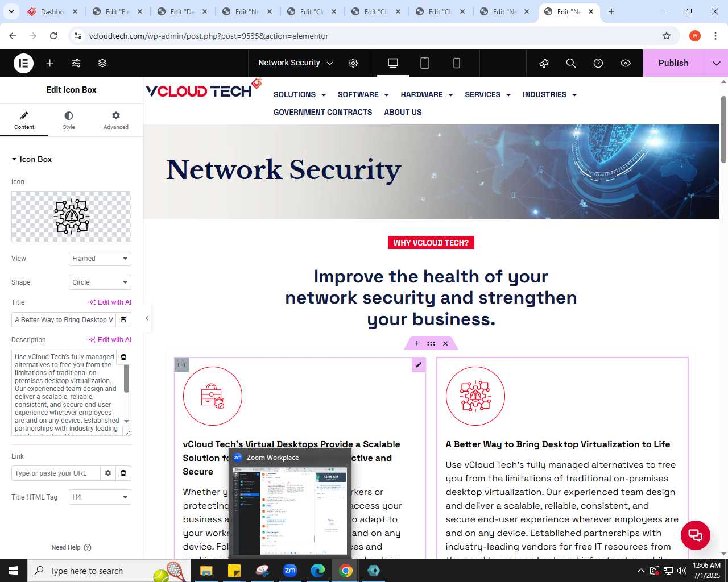Choose the icon preview thumbnail
The width and height of the screenshot is (728, 582).
point(71,217)
